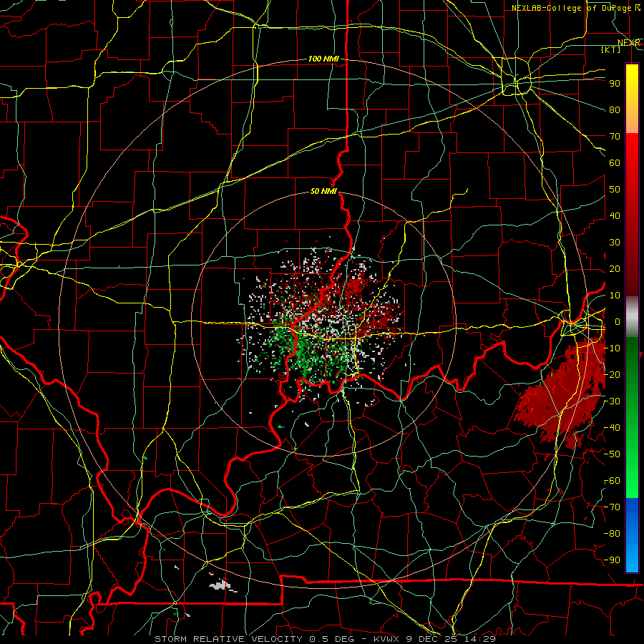644x644 pixels.
Task: Click the positive 80 legend value
Action: 615,110
